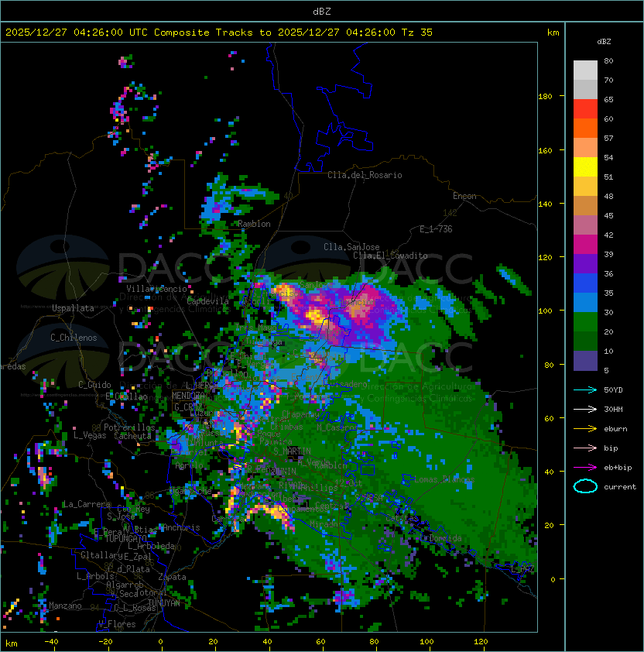Click the Encon place label
The width and height of the screenshot is (644, 652).
click(464, 196)
